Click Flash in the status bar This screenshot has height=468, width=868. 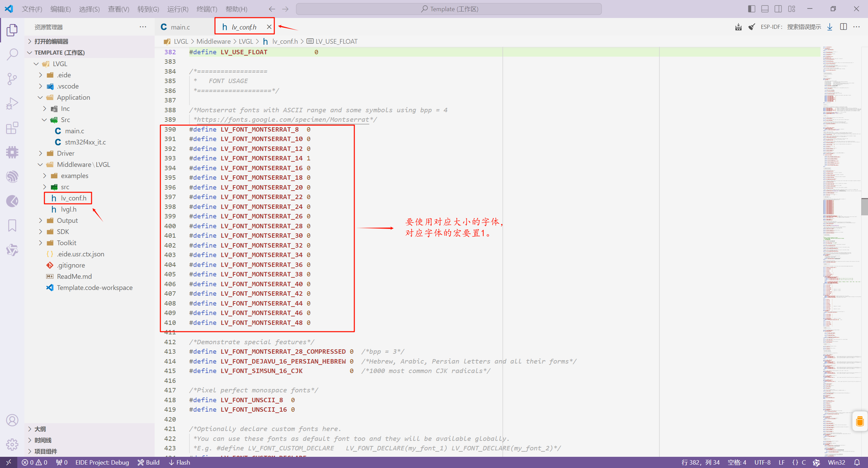(x=180, y=462)
